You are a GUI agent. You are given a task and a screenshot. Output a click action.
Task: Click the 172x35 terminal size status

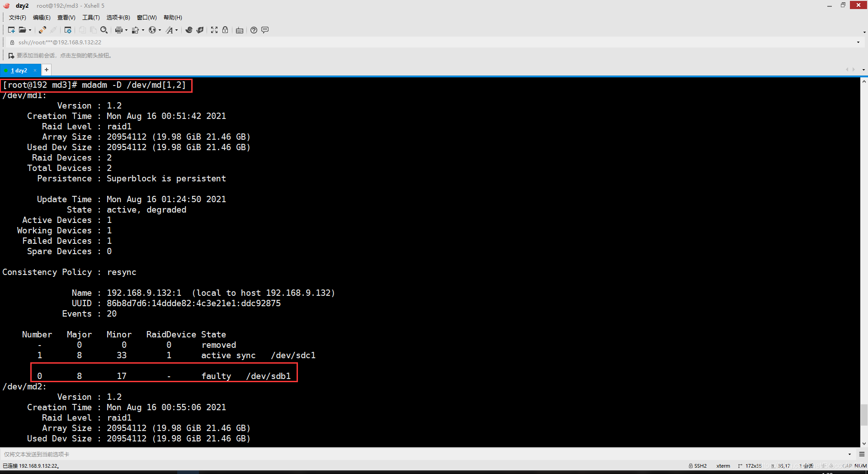click(x=750, y=466)
